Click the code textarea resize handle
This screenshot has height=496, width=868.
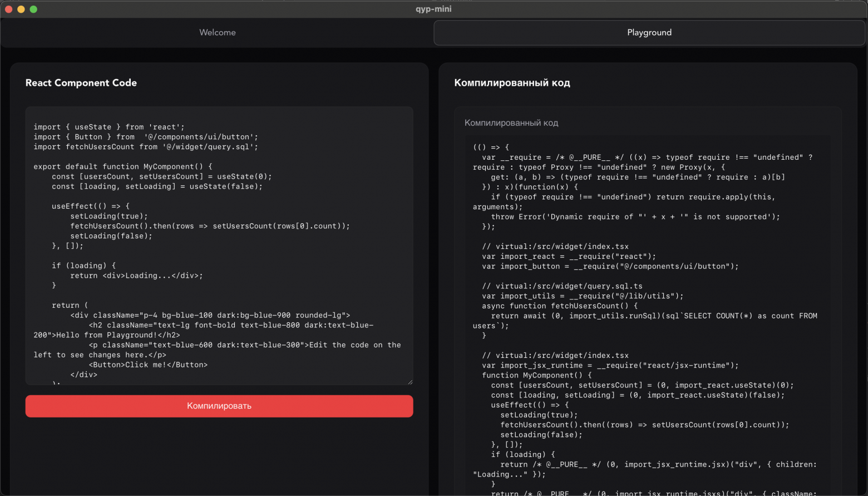[410, 382]
